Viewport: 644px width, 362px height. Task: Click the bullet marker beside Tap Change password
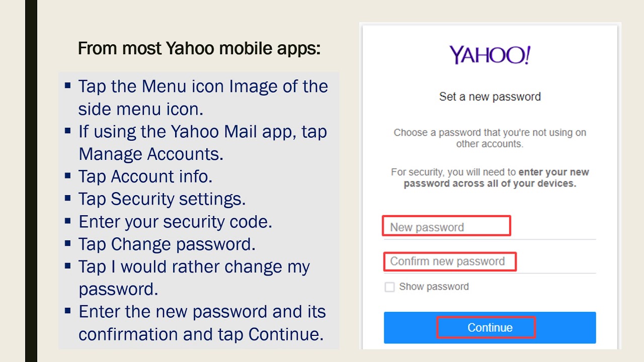tap(69, 242)
